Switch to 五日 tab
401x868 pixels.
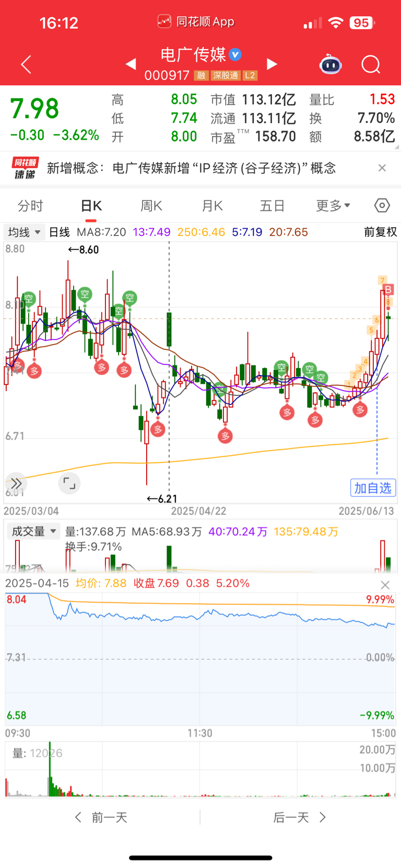[x=272, y=206]
